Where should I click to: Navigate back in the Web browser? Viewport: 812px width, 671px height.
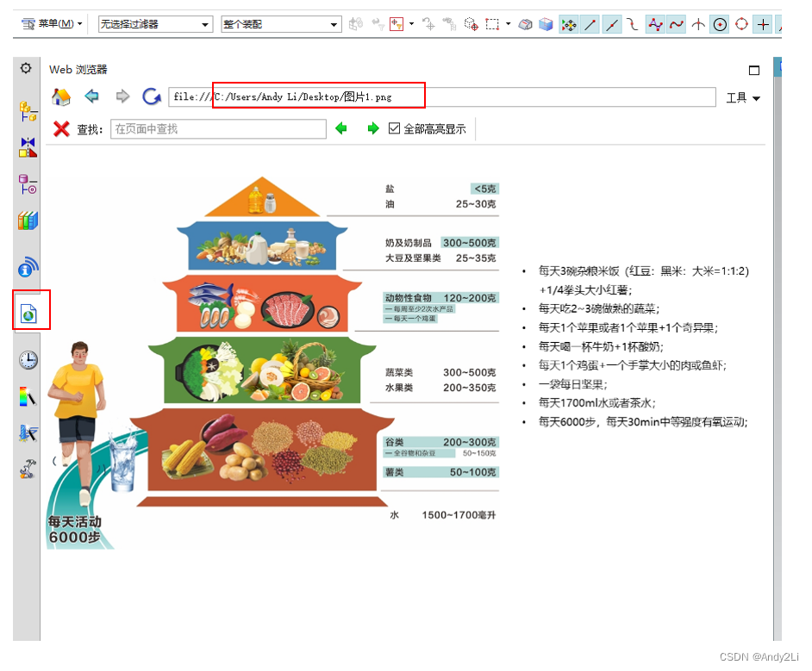(91, 96)
